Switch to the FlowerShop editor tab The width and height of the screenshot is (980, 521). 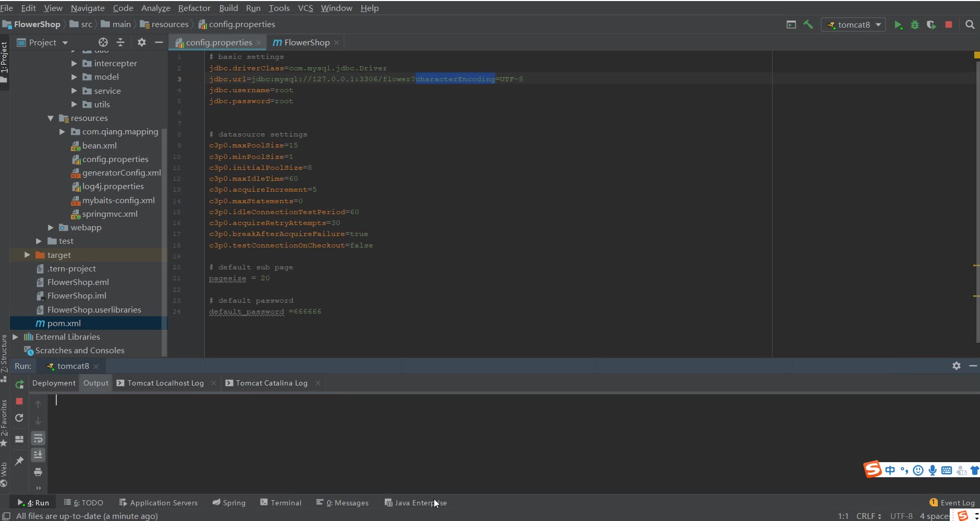click(x=307, y=42)
